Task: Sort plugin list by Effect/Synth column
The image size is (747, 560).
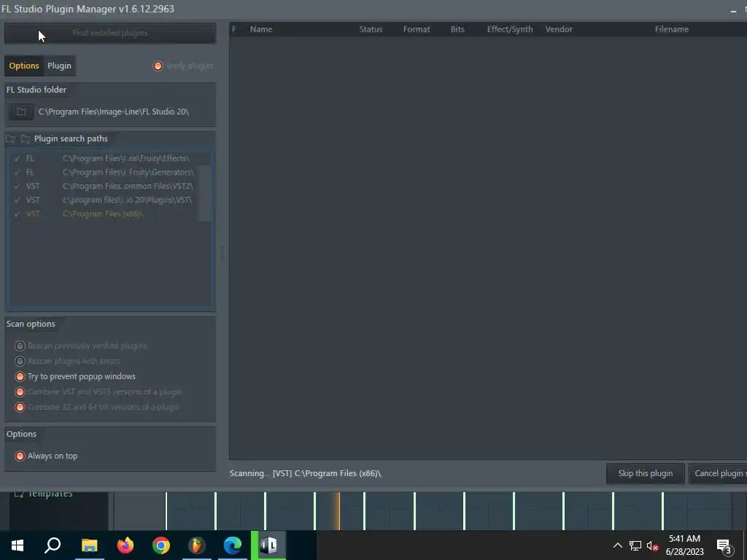Action: [510, 29]
